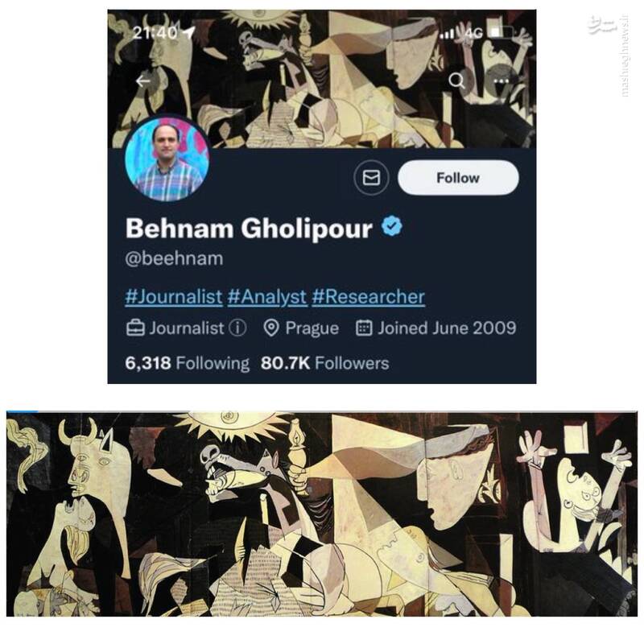View the 80.7K Followers list
This screenshot has height=644, width=644.
pyautogui.click(x=324, y=363)
